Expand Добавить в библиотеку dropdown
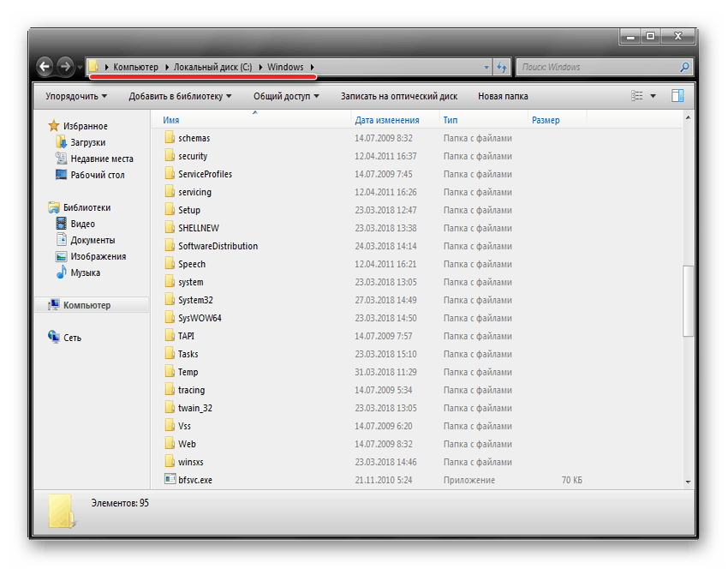The width and height of the screenshot is (728, 569). coord(181,96)
